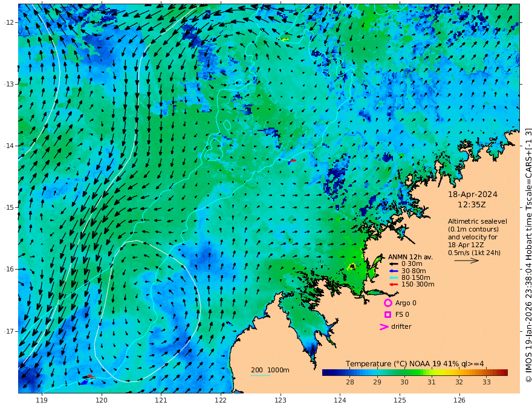Click the red mooring current marker near 123E 14S

[293, 160]
